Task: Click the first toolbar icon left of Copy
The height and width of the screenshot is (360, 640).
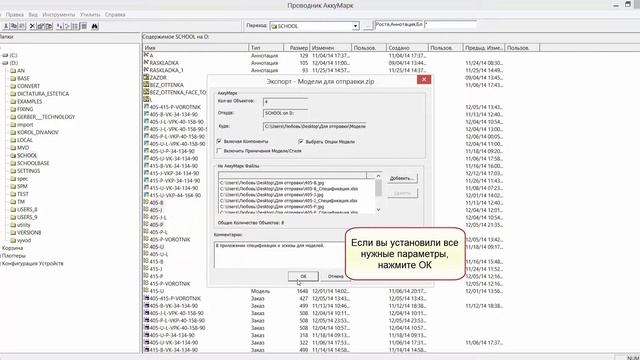Action: click(x=6, y=26)
